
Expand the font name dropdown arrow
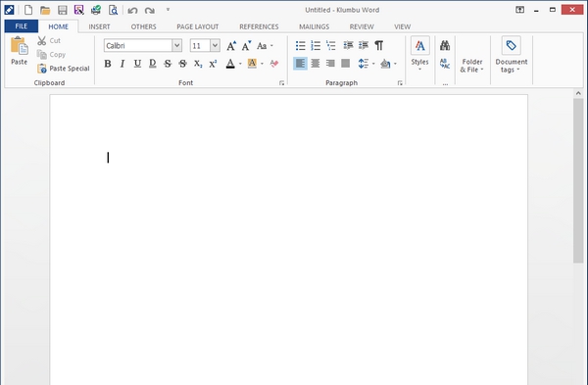(x=177, y=46)
